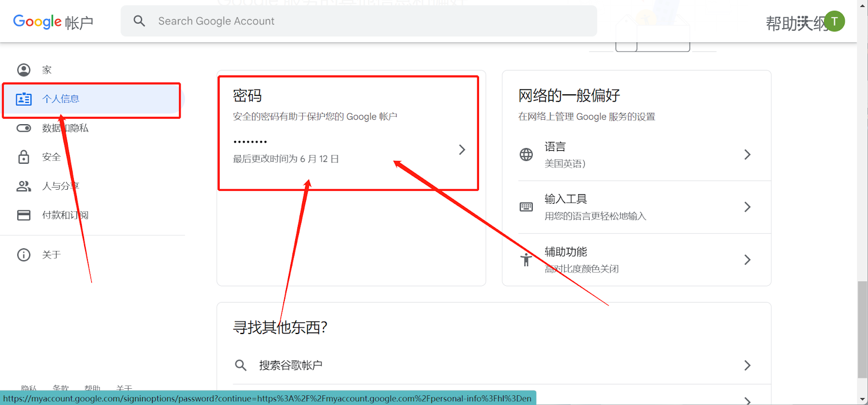Focus the Search Google Account field
The image size is (868, 405).
click(359, 21)
